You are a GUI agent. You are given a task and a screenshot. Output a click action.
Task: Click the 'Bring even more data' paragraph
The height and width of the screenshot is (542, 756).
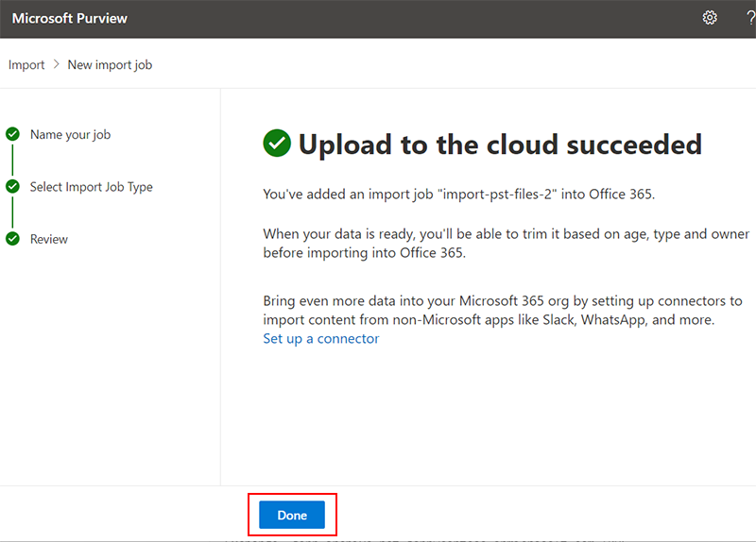coord(503,311)
